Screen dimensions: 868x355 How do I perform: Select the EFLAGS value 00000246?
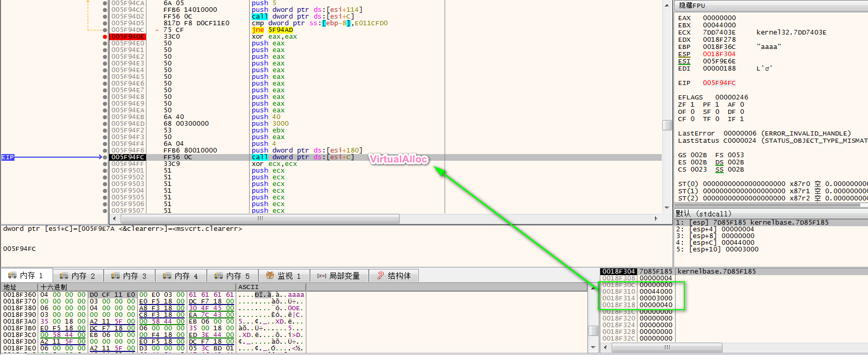pyautogui.click(x=731, y=97)
